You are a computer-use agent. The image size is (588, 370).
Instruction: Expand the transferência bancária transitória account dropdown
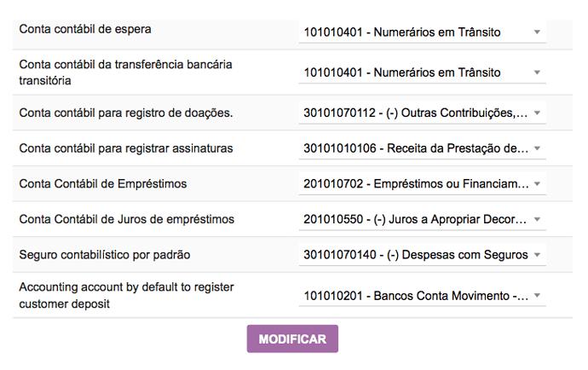tap(422, 72)
